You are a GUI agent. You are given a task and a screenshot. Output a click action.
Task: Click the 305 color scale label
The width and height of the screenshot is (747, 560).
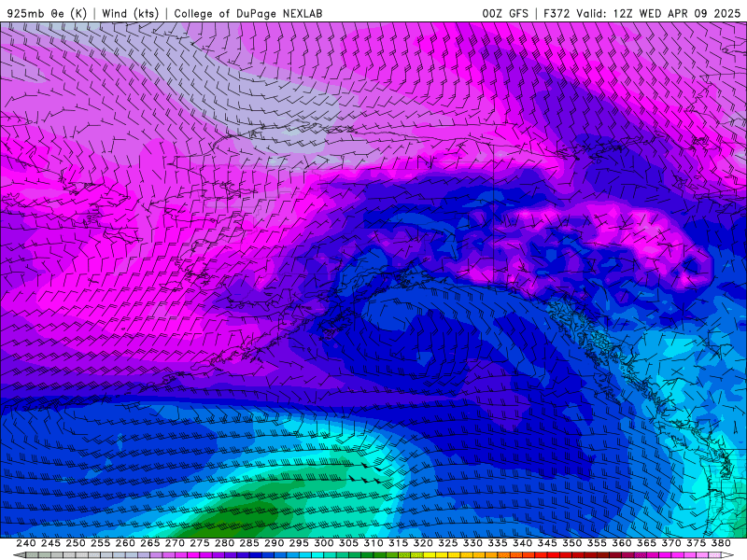tap(348, 543)
